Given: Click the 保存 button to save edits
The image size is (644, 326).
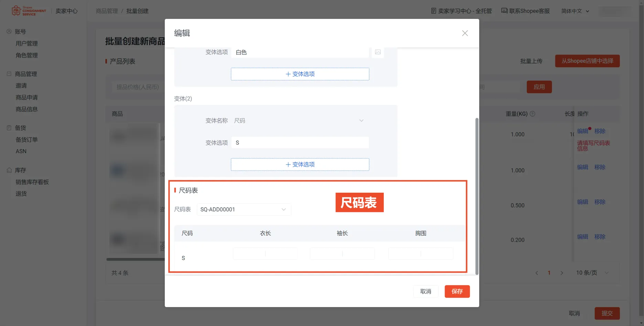Looking at the screenshot, I should tap(457, 291).
